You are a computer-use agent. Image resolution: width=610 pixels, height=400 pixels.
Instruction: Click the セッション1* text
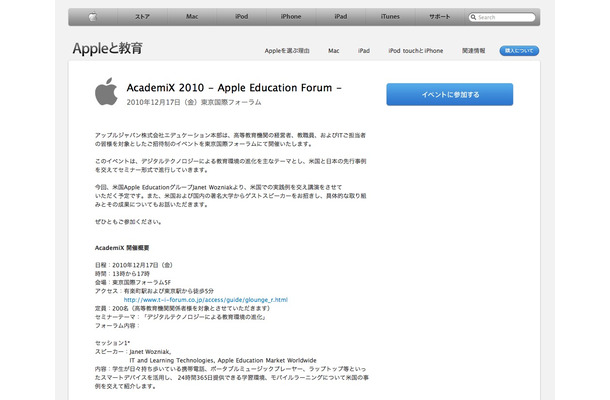(112, 343)
